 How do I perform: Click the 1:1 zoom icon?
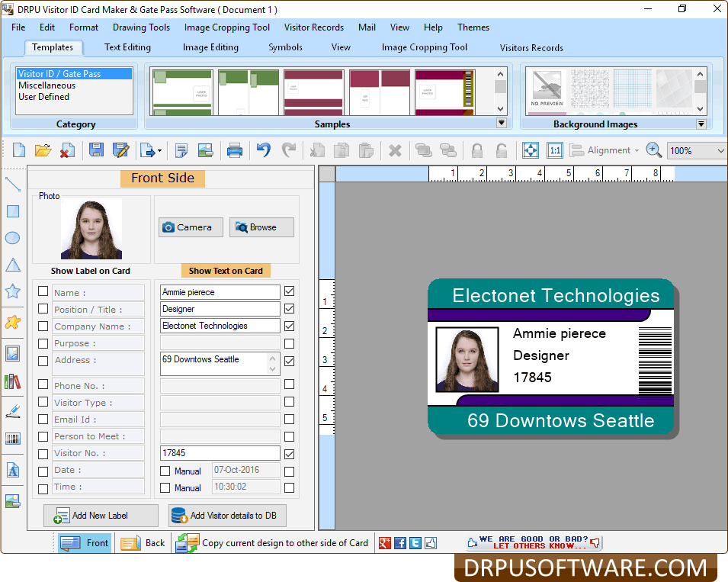point(555,150)
